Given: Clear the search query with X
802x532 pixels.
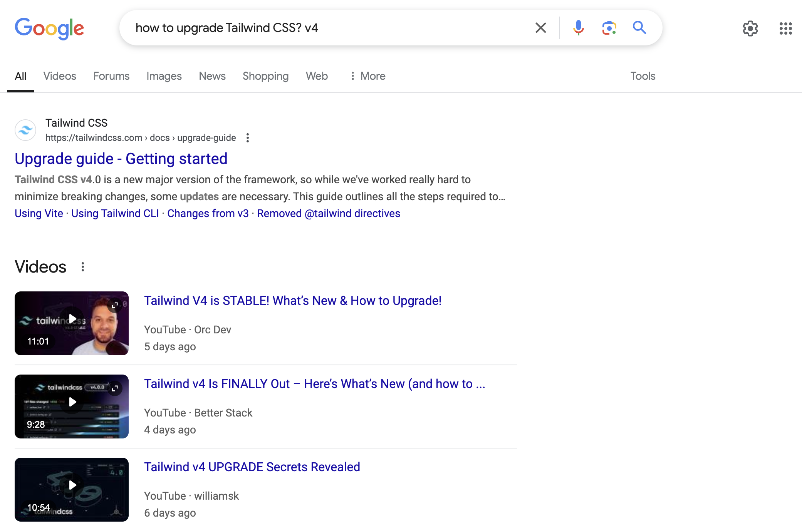Looking at the screenshot, I should [x=541, y=28].
